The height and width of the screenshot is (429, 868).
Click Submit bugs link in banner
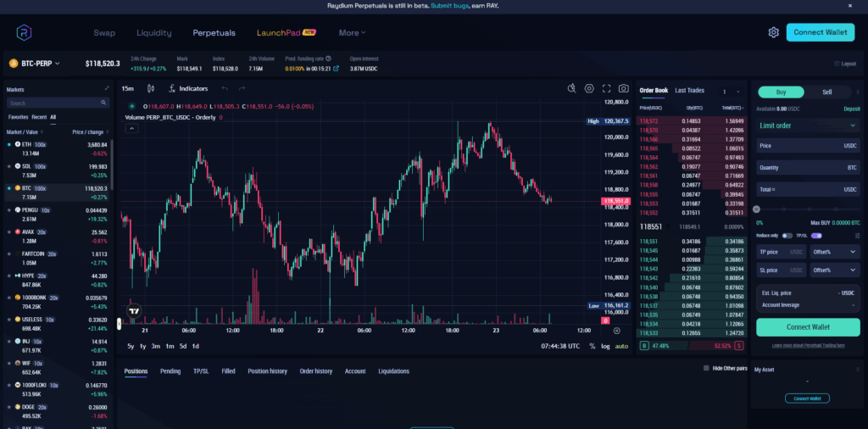[x=450, y=6]
